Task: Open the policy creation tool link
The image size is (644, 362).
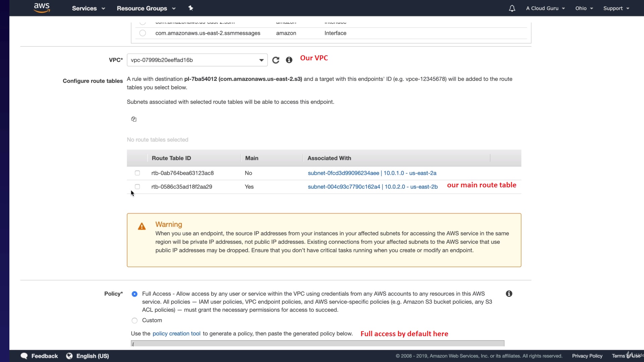Action: click(176, 334)
